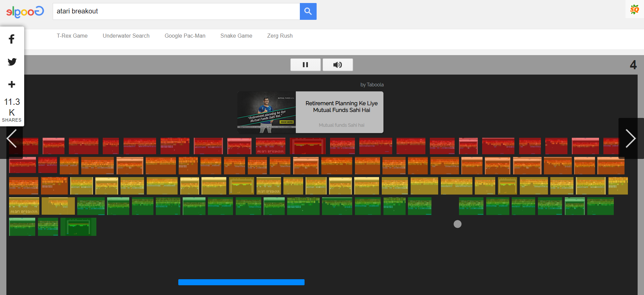644x295 pixels.
Task: Open the Google Pac-Man link
Action: click(x=185, y=36)
